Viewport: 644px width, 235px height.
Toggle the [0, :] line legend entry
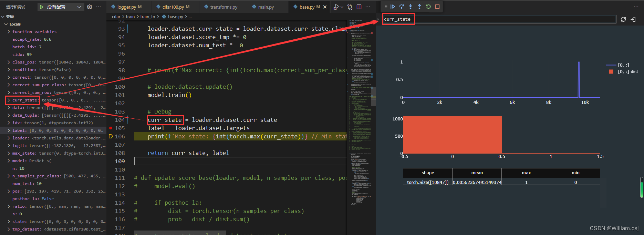[x=617, y=65]
